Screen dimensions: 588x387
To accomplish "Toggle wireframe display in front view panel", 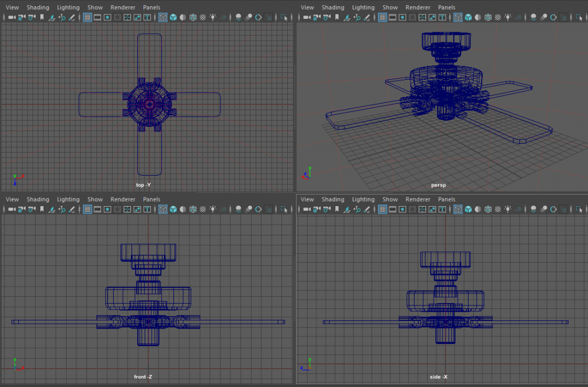I will 163,210.
